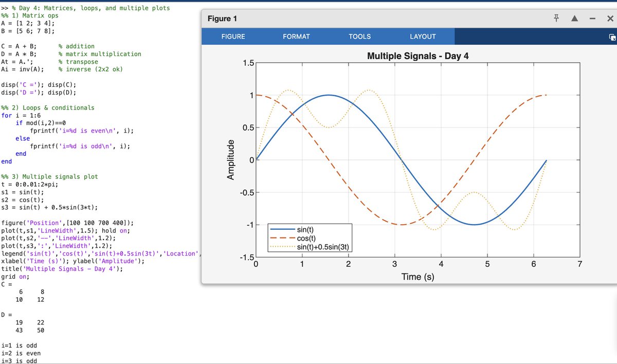Screen dimensions: 617x364
Task: Click output text 'i=1 is odd'
Action: click(x=19, y=346)
